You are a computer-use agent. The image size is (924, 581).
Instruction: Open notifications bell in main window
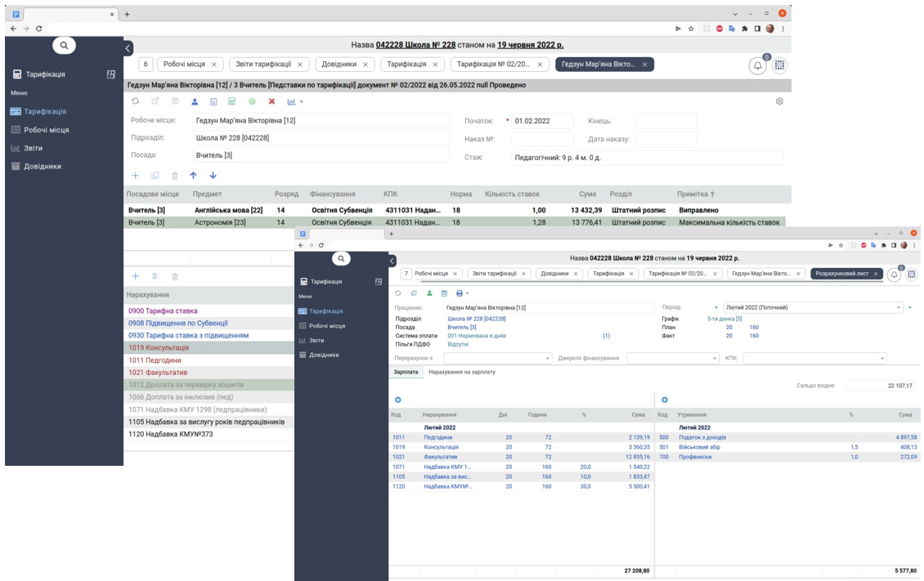[757, 65]
